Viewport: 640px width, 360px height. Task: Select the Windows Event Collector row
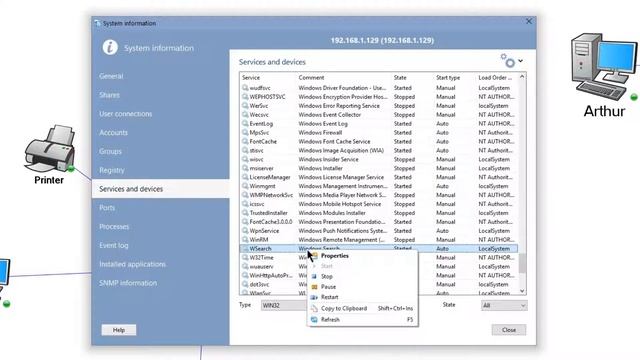coord(379,115)
